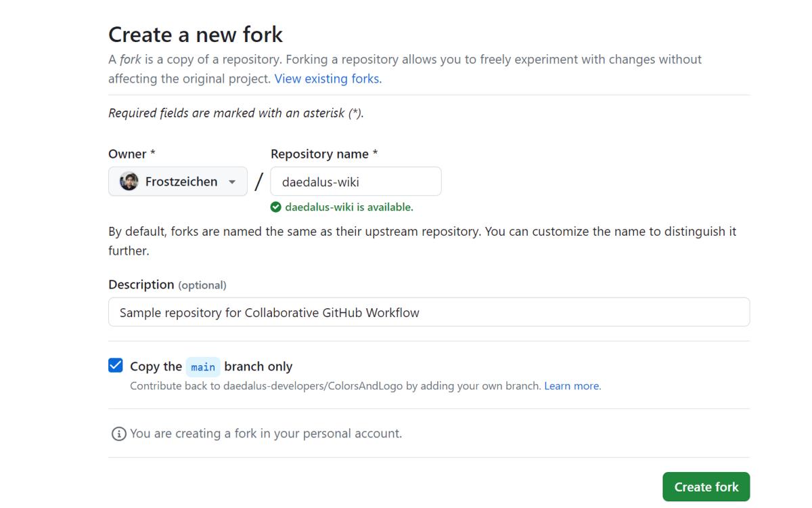Click into the Description text field
Viewport: 812px width, 508px height.
[x=429, y=312]
